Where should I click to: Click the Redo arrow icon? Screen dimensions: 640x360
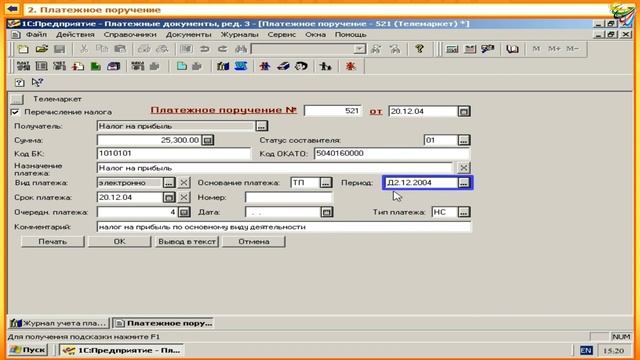click(x=222, y=49)
